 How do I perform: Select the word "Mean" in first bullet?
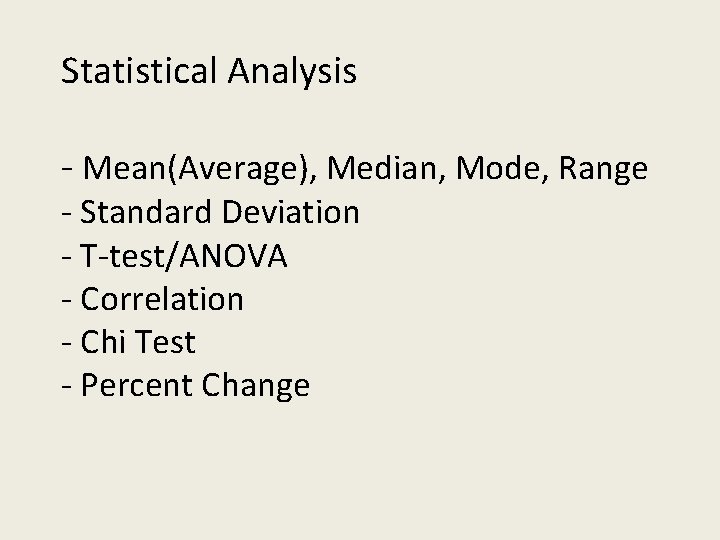pyautogui.click(x=116, y=169)
